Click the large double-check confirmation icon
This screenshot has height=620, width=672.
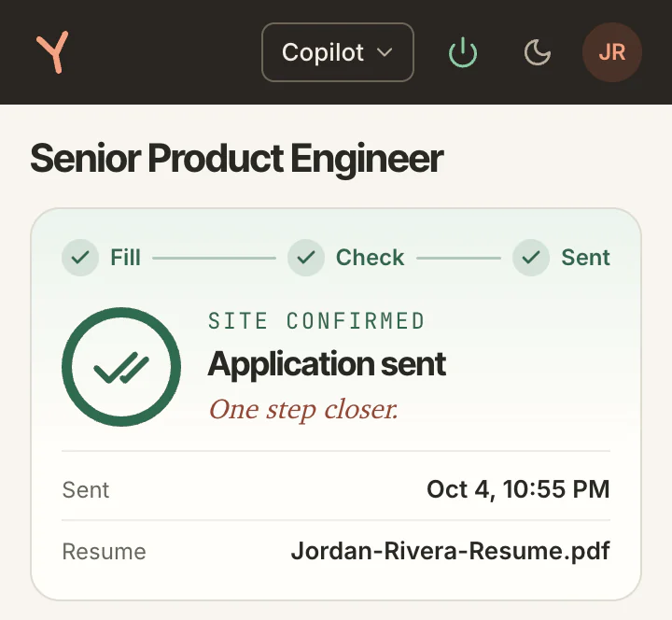point(121,367)
